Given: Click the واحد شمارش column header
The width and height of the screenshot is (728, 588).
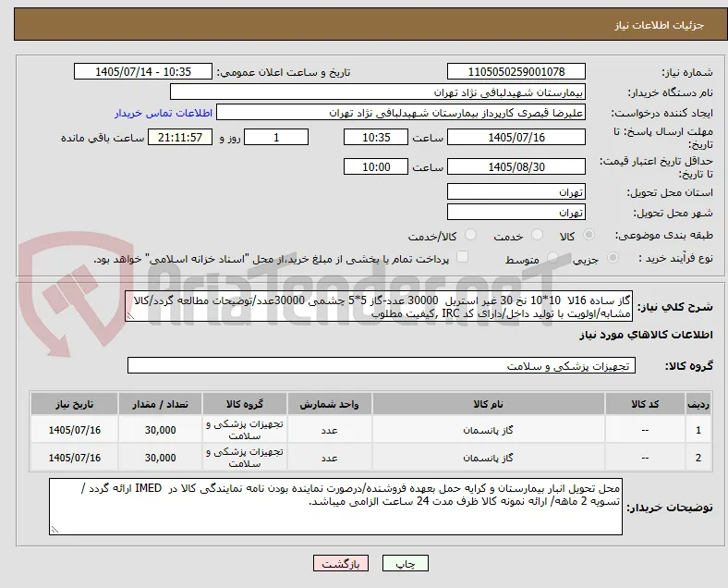Looking at the screenshot, I should [x=329, y=404].
